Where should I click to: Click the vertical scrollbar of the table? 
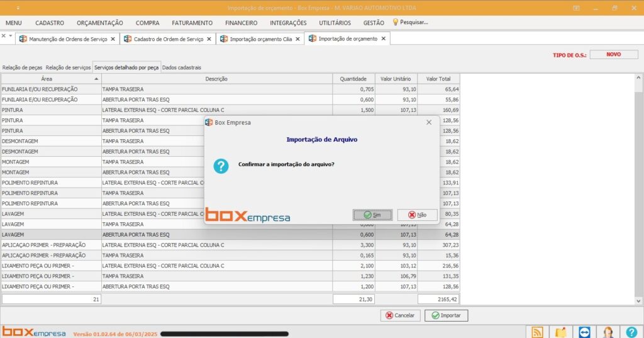[x=638, y=189]
